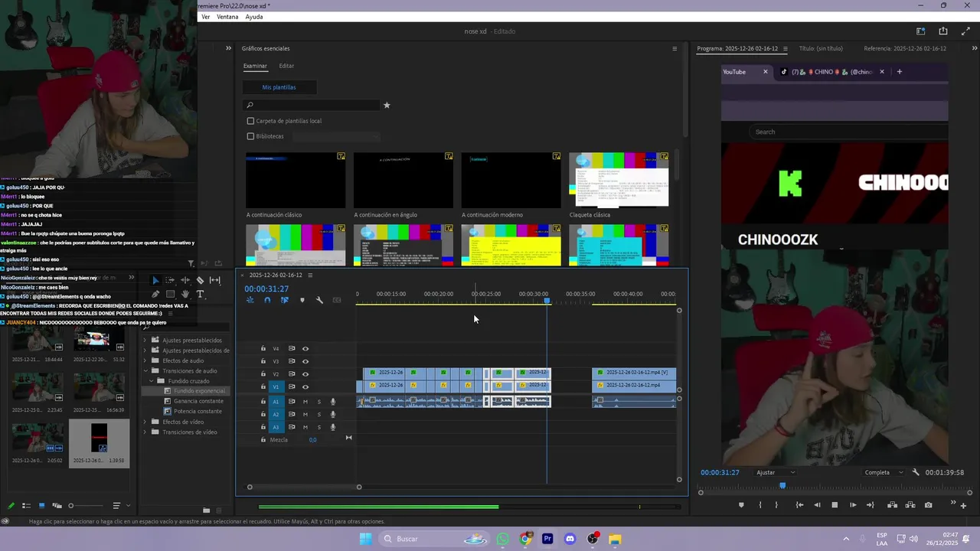Image resolution: width=980 pixels, height=551 pixels.
Task: Open the Program monitor button editor plus
Action: (x=963, y=505)
